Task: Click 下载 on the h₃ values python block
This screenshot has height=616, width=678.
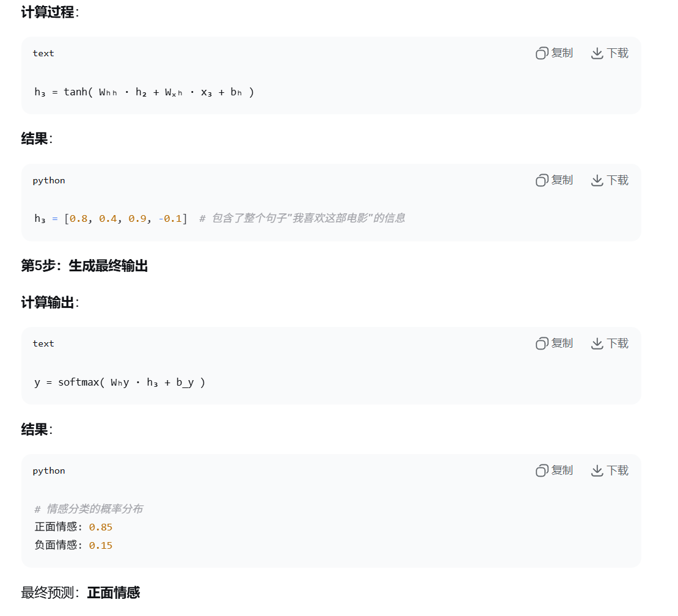Action: coord(617,180)
